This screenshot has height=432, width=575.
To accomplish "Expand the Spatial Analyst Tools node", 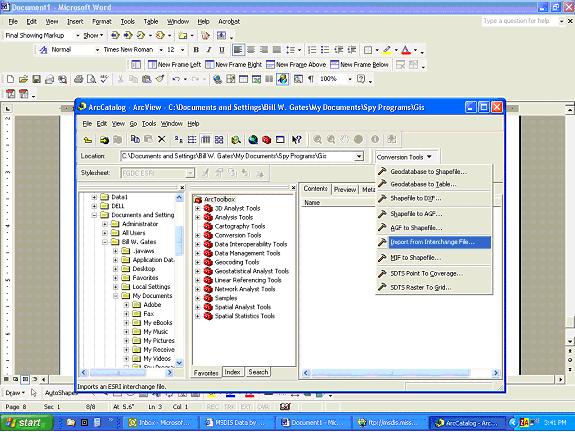I will pyautogui.click(x=198, y=307).
